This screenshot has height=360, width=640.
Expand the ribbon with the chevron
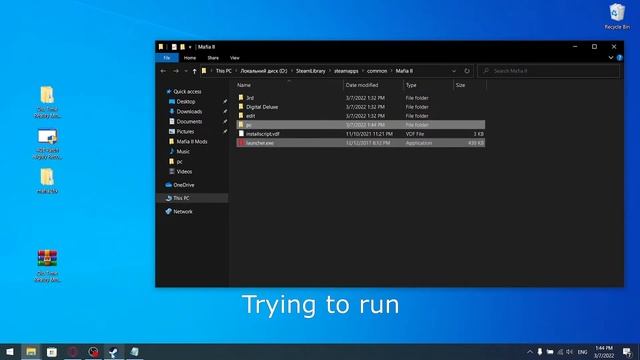pos(611,58)
